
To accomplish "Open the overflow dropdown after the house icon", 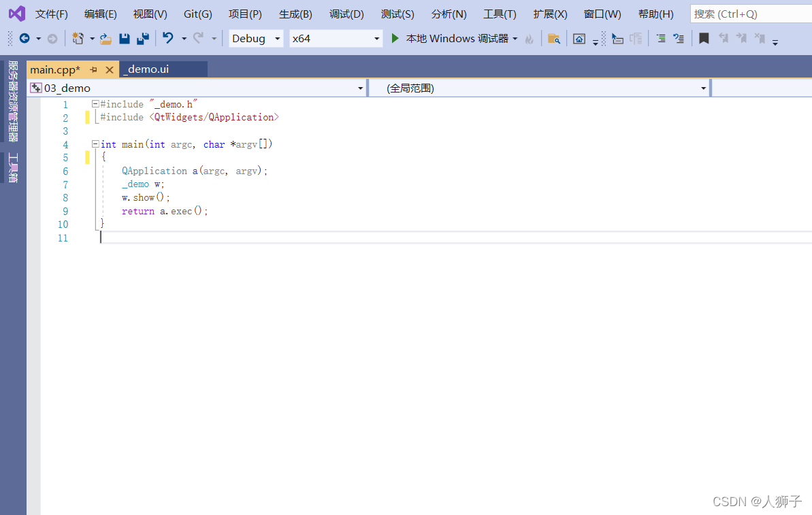I will 595,43.
